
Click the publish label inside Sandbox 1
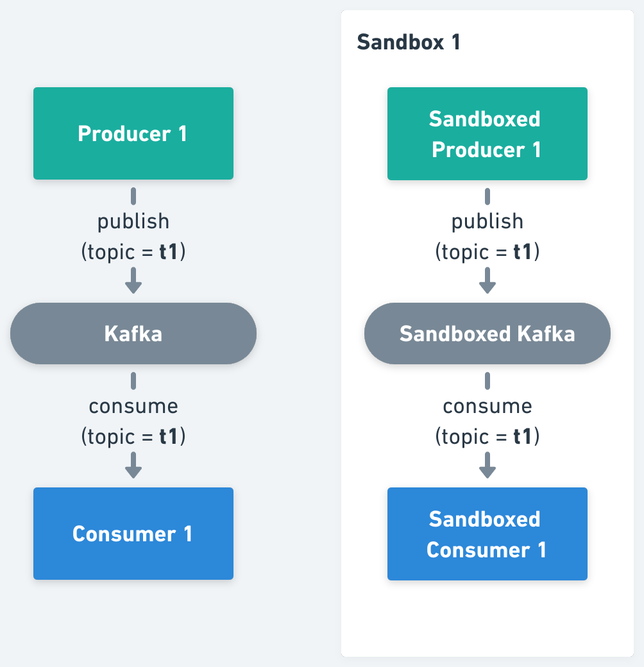tap(487, 221)
